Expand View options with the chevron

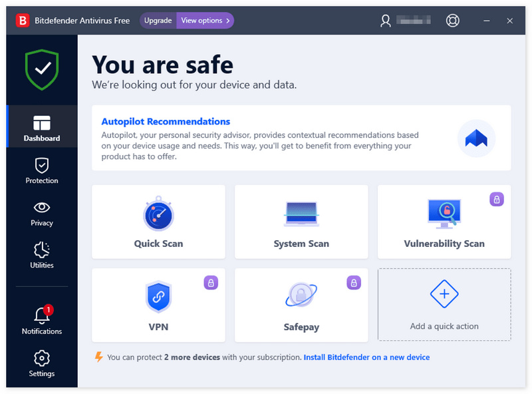point(205,21)
